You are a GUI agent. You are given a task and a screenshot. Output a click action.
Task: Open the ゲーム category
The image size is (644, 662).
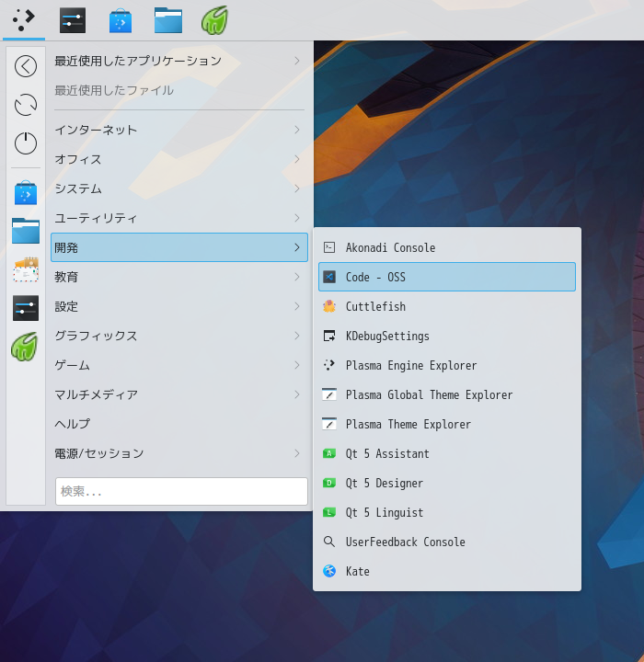click(x=179, y=365)
